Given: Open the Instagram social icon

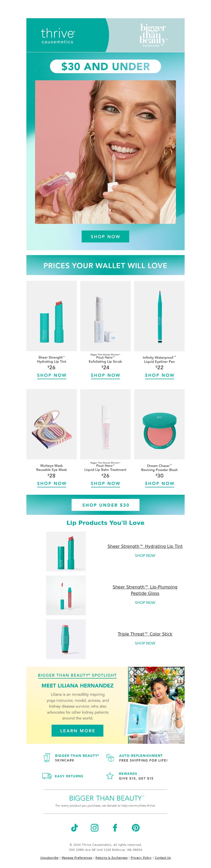Looking at the screenshot, I should 95,828.
